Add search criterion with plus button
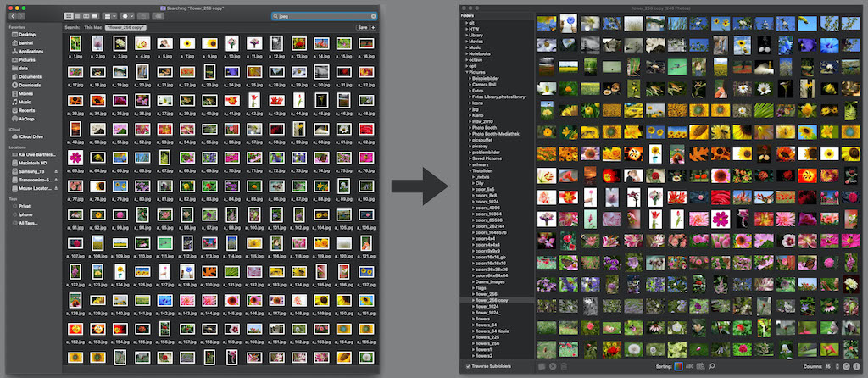 373,27
